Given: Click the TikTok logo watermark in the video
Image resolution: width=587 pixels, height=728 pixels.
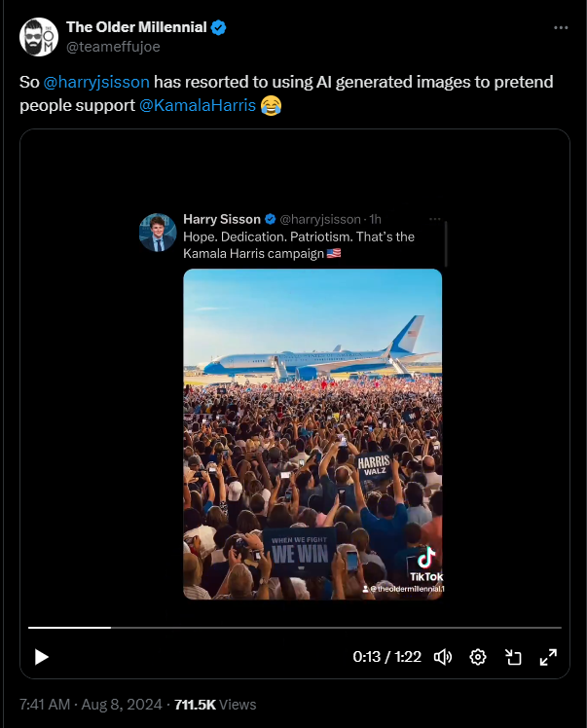Looking at the screenshot, I should 426,565.
